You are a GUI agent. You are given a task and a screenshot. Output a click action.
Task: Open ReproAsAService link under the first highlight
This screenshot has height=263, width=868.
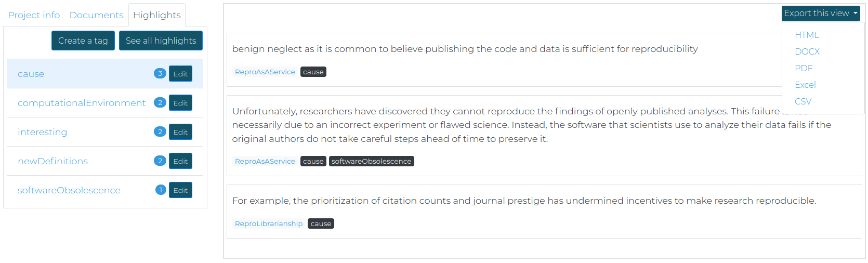265,72
